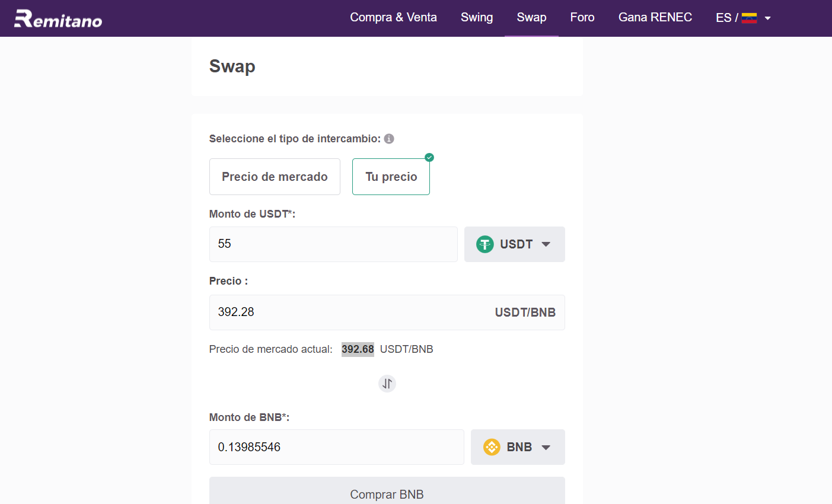
Task: Click the yellow BNB coin icon
Action: [492, 447]
